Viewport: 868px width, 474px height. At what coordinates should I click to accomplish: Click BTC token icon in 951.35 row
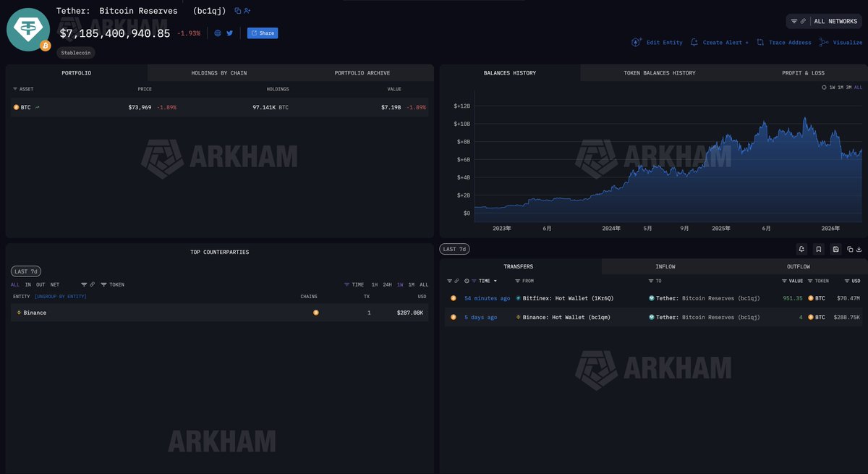click(811, 298)
